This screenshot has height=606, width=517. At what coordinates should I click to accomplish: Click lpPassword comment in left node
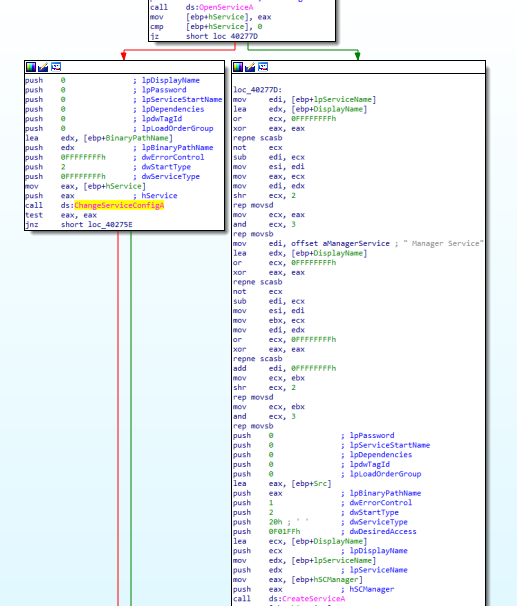(164, 90)
